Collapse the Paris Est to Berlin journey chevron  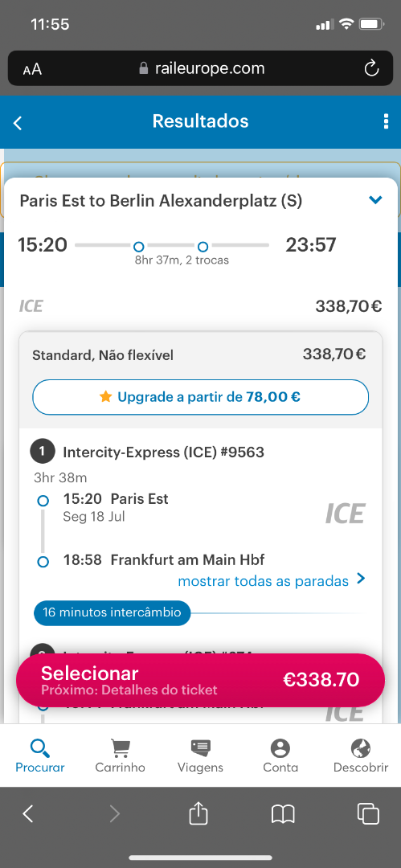[375, 200]
